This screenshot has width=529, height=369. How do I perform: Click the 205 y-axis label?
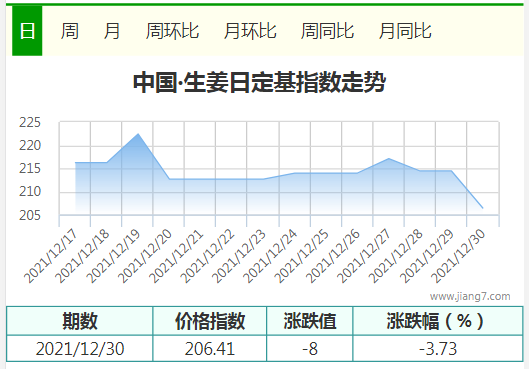tap(30, 215)
